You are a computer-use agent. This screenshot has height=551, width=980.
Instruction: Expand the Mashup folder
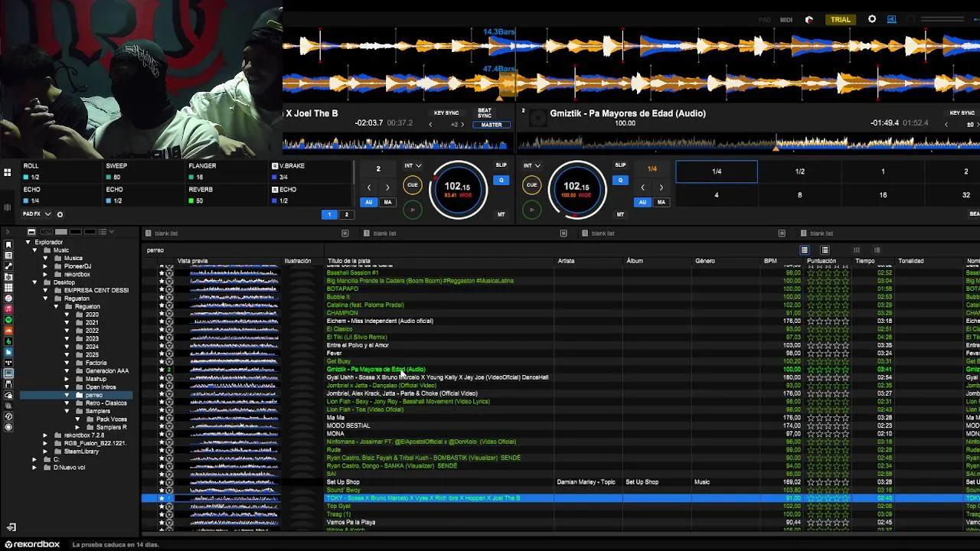pos(67,379)
